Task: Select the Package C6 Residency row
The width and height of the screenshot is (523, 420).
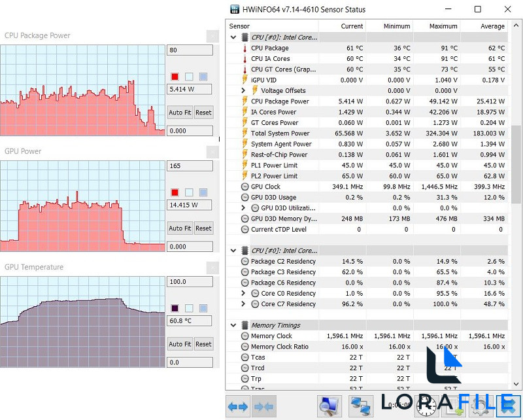Action: tap(367, 283)
